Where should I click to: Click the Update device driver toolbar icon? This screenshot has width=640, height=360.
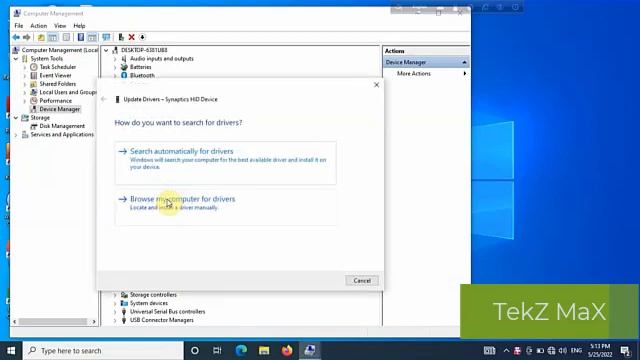pyautogui.click(x=121, y=38)
